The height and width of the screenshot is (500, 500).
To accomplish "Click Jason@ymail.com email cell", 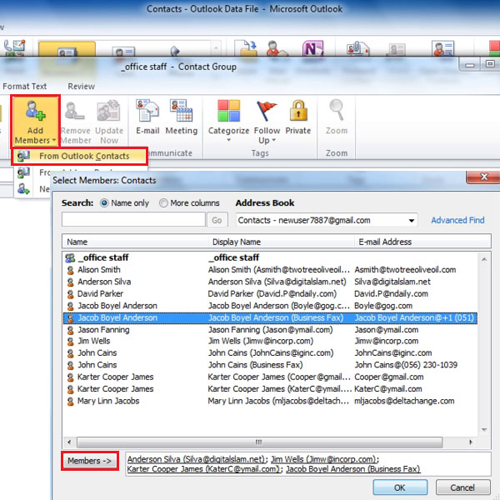I will [x=386, y=330].
